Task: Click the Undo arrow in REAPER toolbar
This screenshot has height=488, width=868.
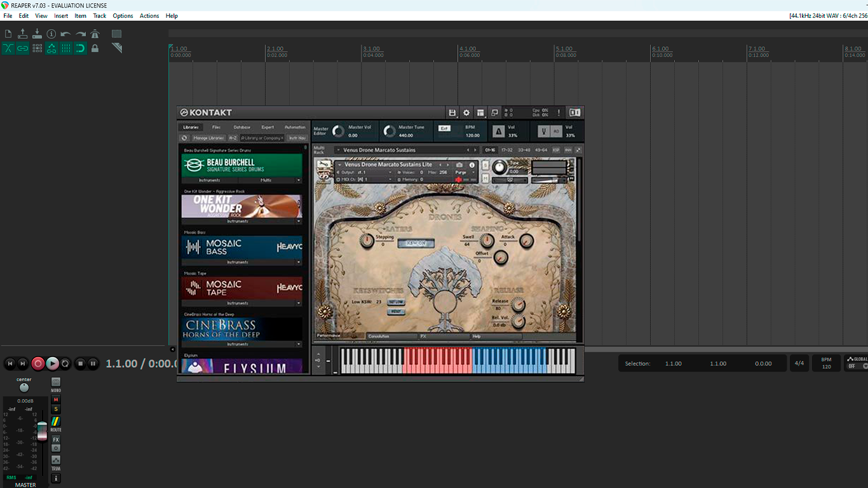Action: (65, 34)
